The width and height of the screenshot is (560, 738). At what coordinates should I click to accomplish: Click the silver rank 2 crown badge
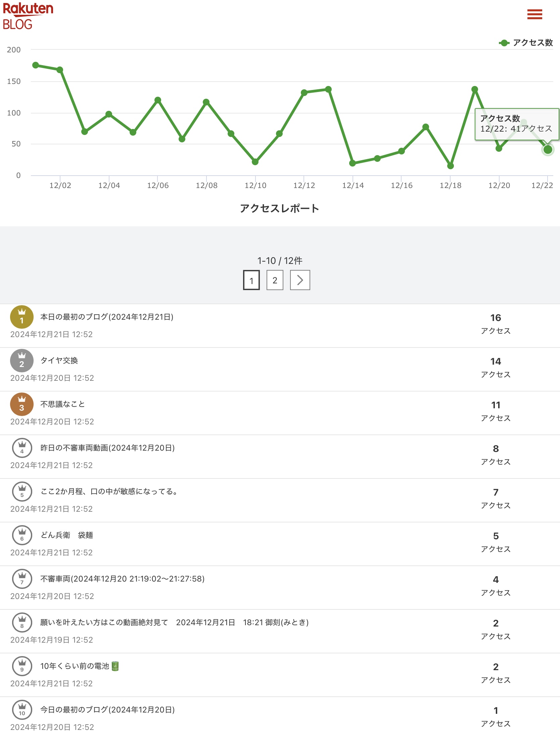click(x=22, y=361)
